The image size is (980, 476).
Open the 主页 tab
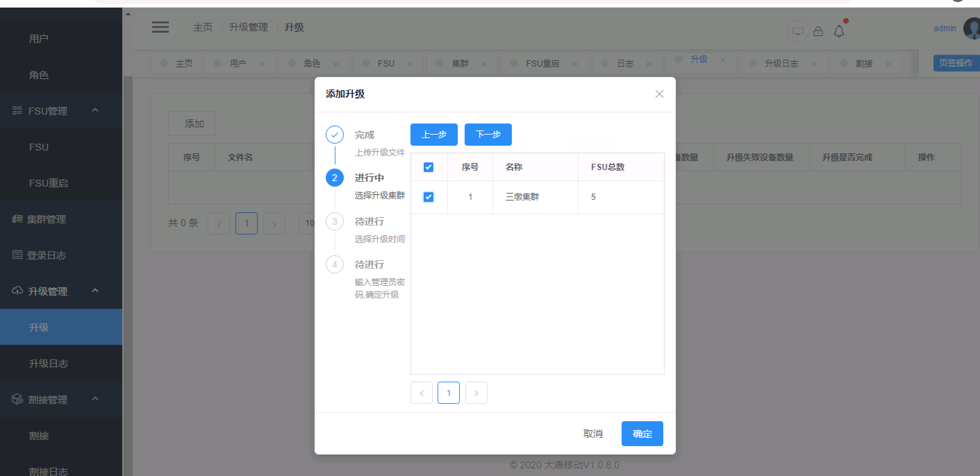[176, 63]
